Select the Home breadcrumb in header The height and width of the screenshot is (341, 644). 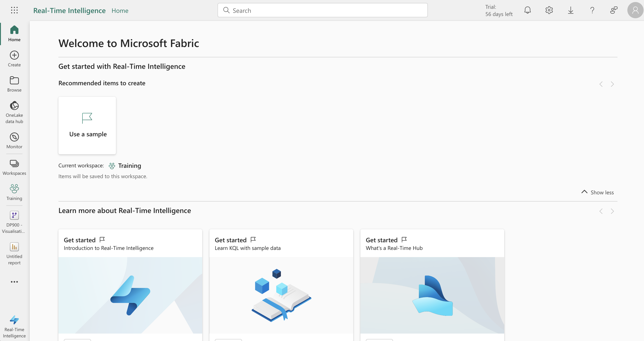tap(120, 11)
